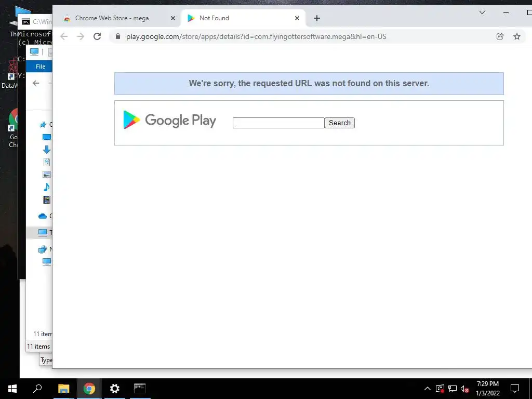Select the Music note in File Explorer sidebar

click(46, 187)
